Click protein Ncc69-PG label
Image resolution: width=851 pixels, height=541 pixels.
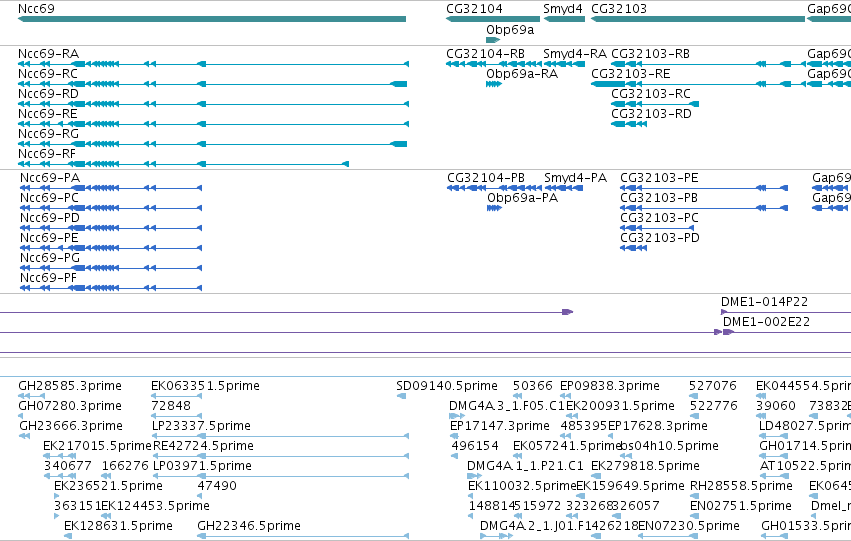pyautogui.click(x=50, y=258)
